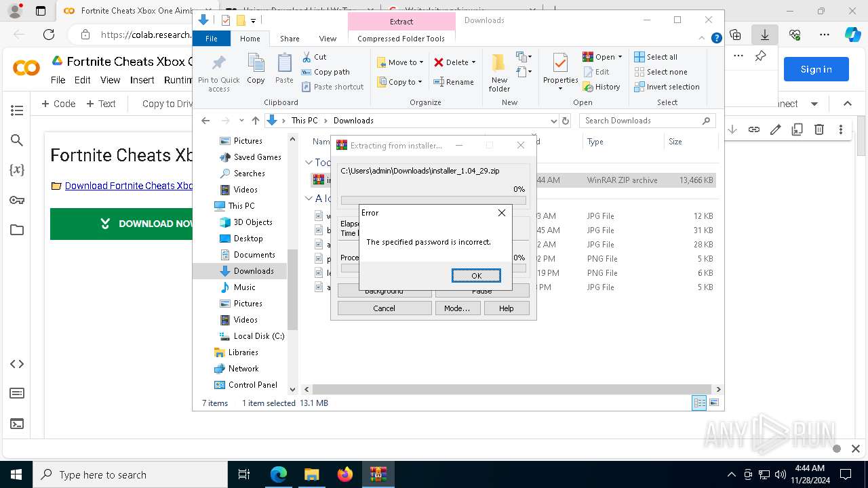The width and height of the screenshot is (868, 488).
Task: Open the Delete dropdown arrow
Action: point(473,62)
